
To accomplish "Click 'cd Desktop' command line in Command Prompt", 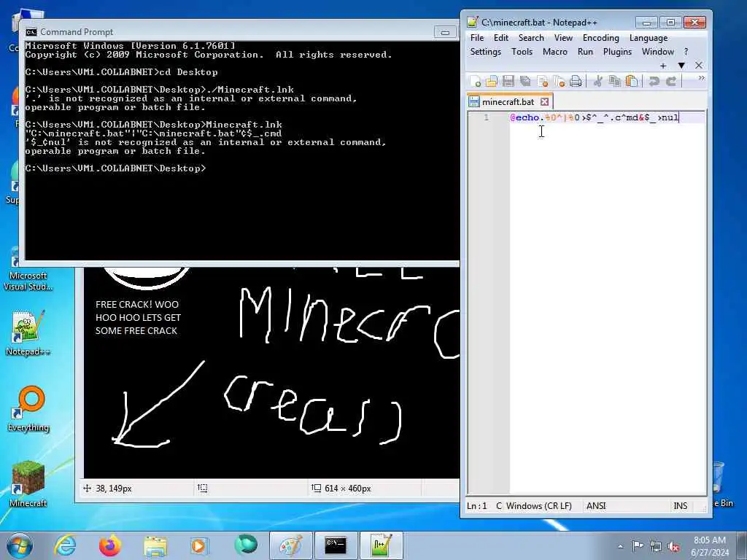I will [x=122, y=72].
